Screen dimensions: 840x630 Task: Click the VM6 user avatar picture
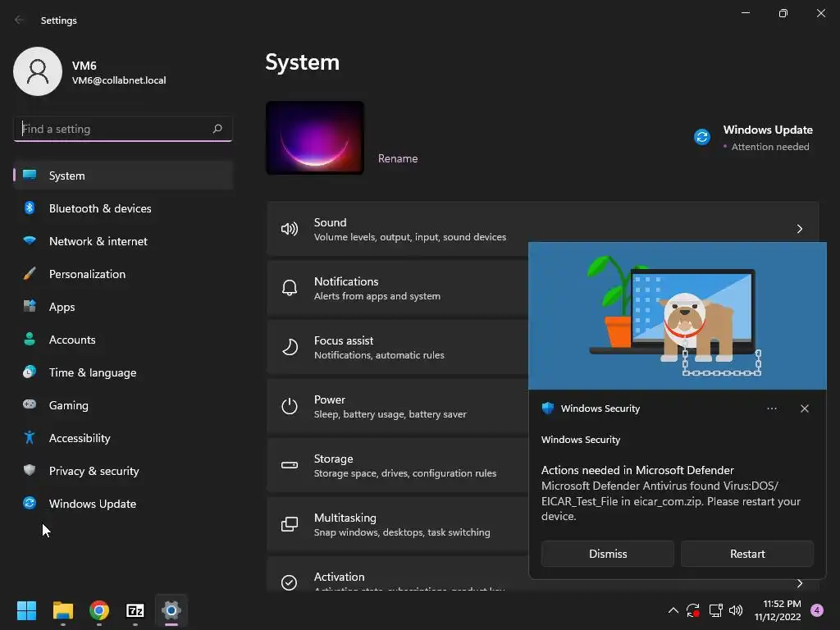(x=38, y=71)
